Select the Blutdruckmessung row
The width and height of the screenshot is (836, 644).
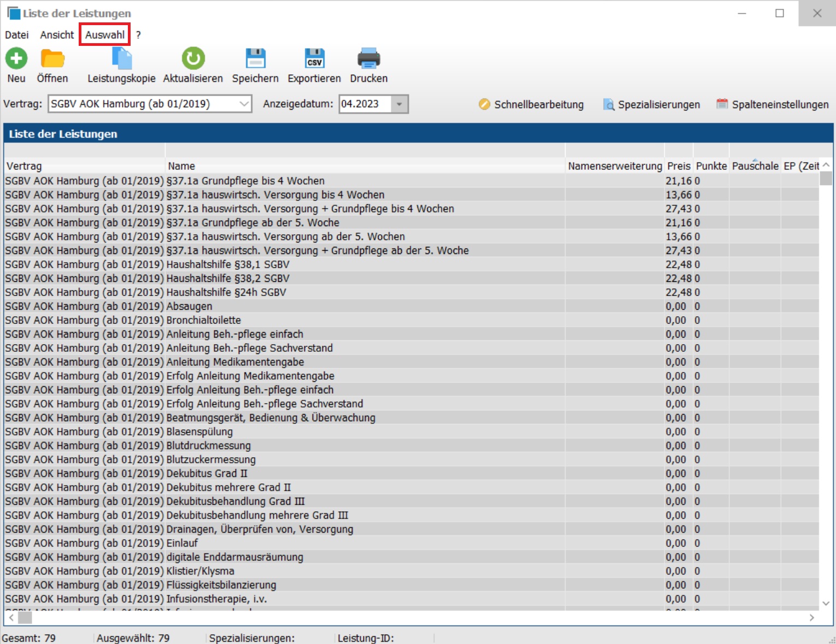click(x=411, y=446)
